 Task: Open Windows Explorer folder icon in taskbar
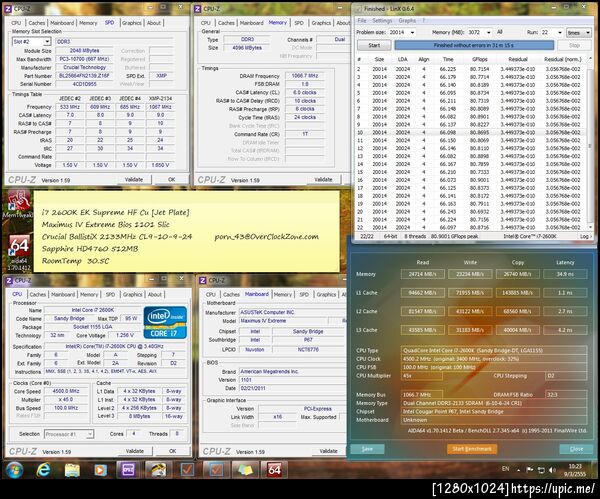[72, 470]
